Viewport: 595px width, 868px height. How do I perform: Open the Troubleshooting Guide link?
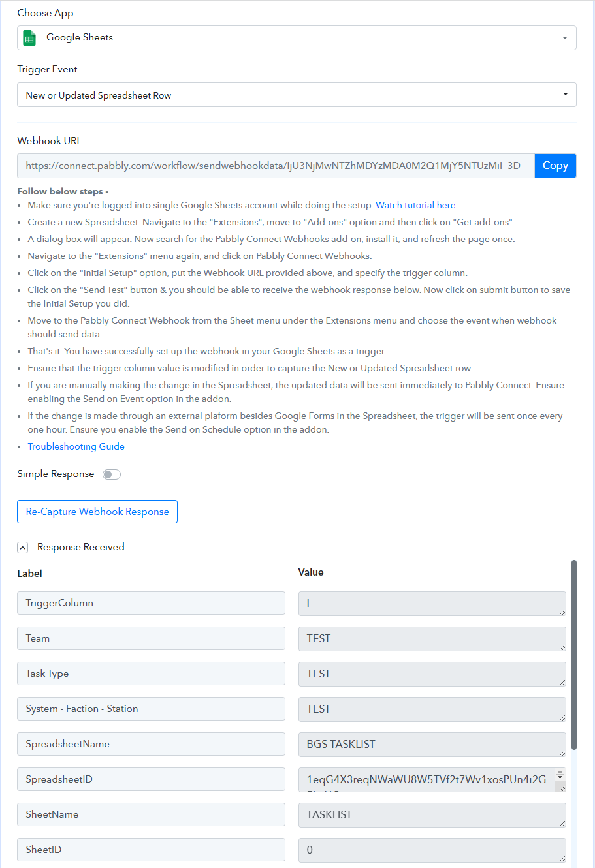[76, 446]
